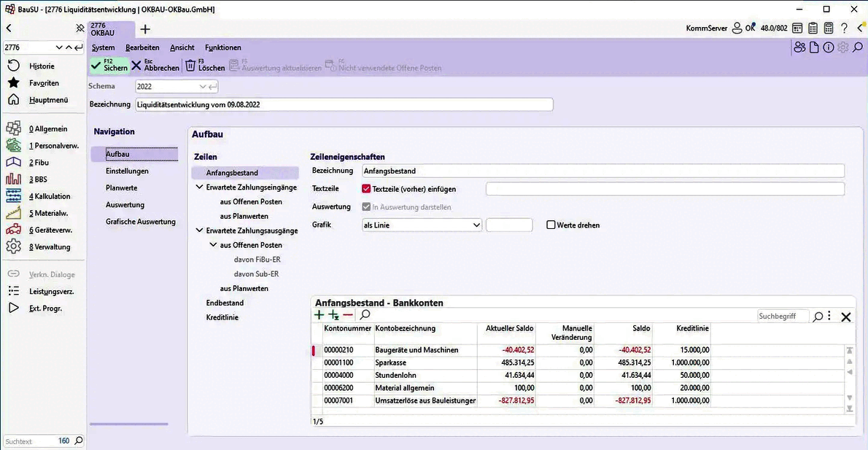Click the Suchbegriff search field
Screen dimensions: 868x450
[x=783, y=316]
